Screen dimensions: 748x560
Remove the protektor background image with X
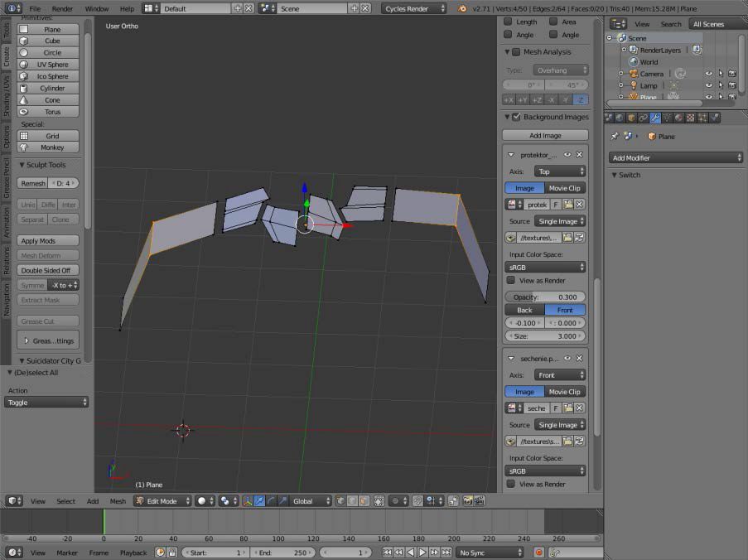[x=580, y=155]
